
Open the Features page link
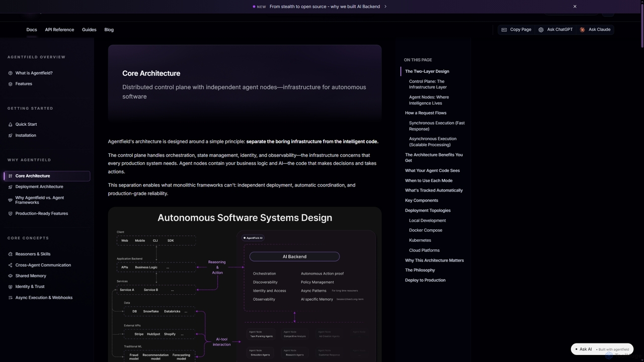click(24, 84)
